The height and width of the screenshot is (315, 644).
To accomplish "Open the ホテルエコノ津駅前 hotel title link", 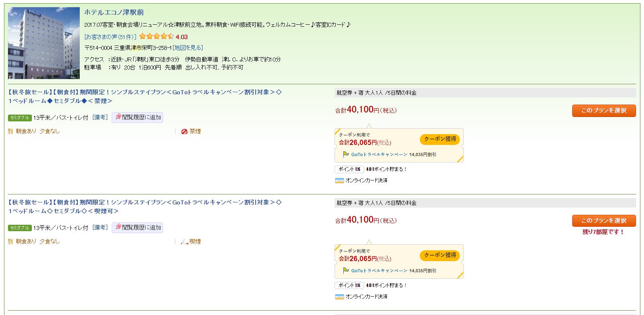I will click(x=114, y=12).
